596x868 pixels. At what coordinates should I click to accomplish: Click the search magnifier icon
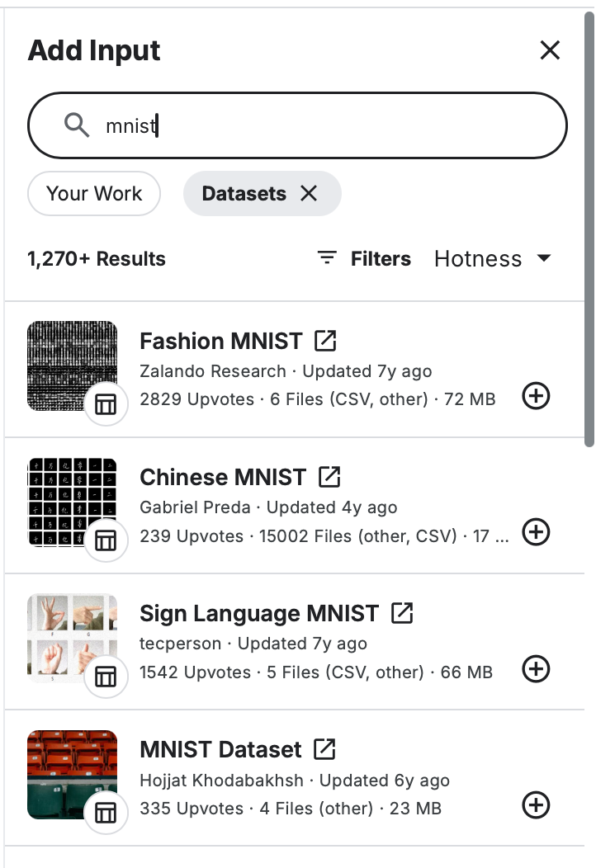tap(77, 125)
